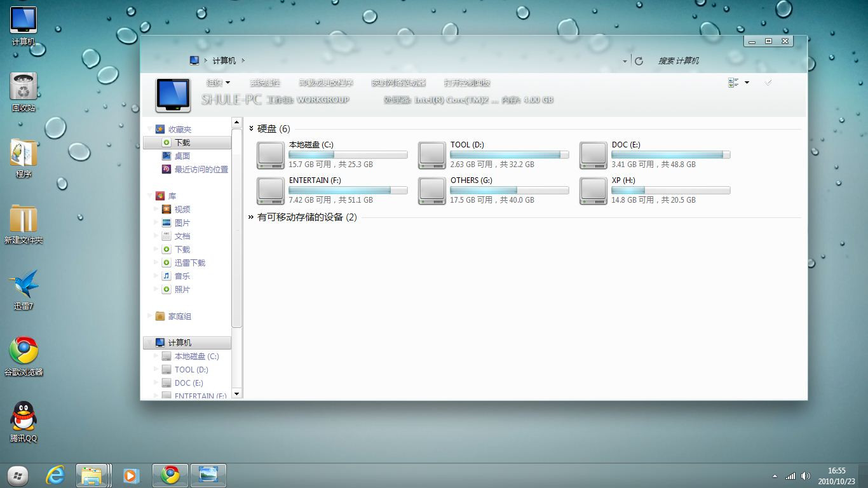This screenshot has height=488, width=868.
Task: Open the OTHERS (G:) drive icon
Action: pos(432,191)
